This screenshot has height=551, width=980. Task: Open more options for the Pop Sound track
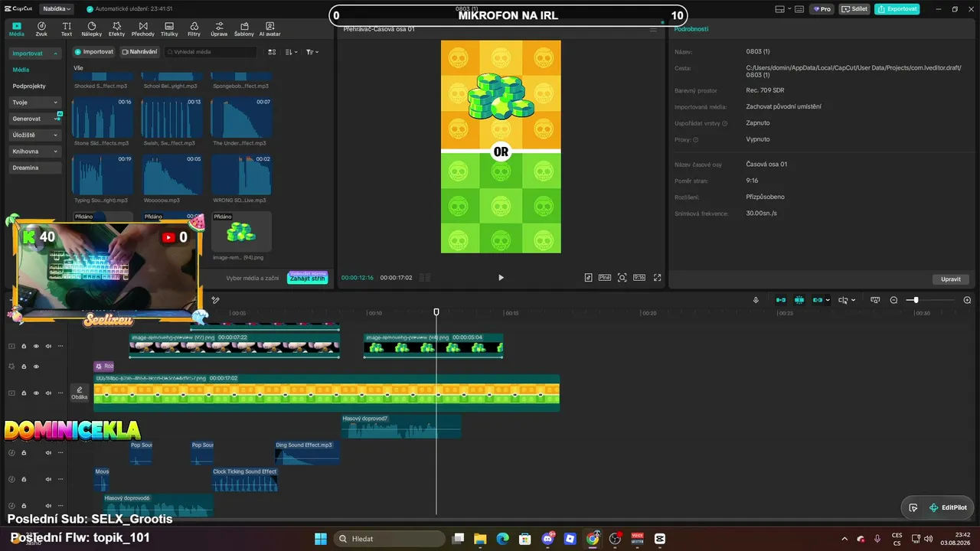point(60,453)
